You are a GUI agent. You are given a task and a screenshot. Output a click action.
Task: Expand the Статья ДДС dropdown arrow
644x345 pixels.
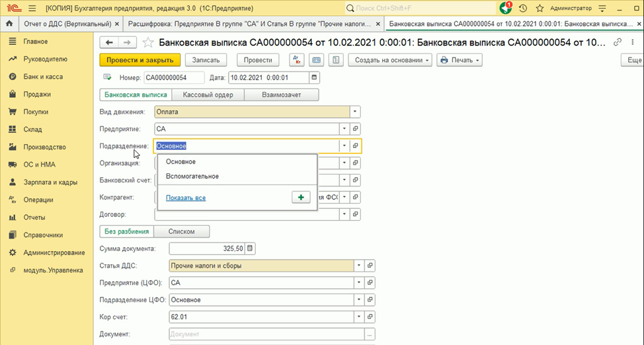pos(359,265)
